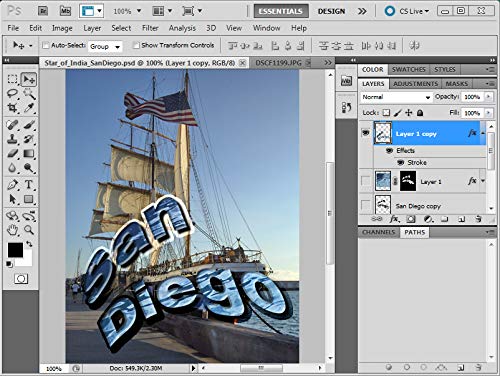Select the Gradient tool
Image resolution: width=500 pixels, height=376 pixels.
[x=29, y=153]
